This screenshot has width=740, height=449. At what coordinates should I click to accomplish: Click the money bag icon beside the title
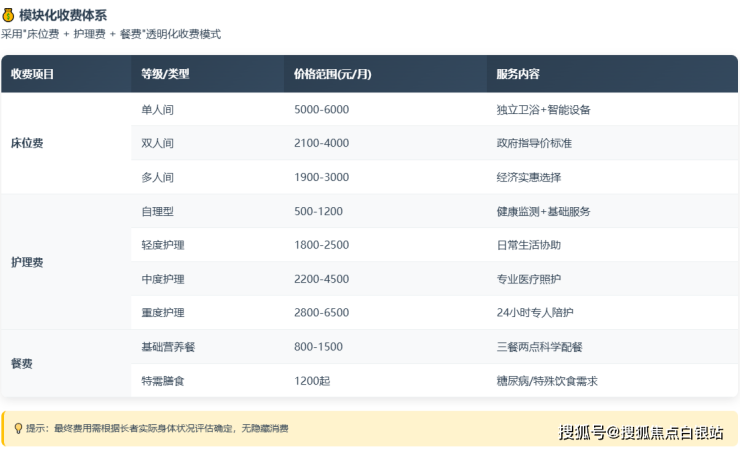coord(9,15)
